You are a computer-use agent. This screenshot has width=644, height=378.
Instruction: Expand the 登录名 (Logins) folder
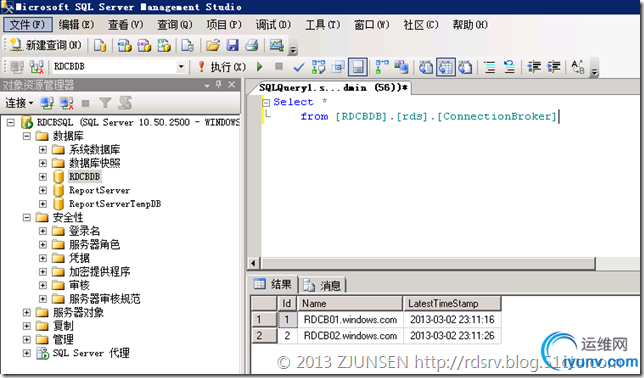43,231
